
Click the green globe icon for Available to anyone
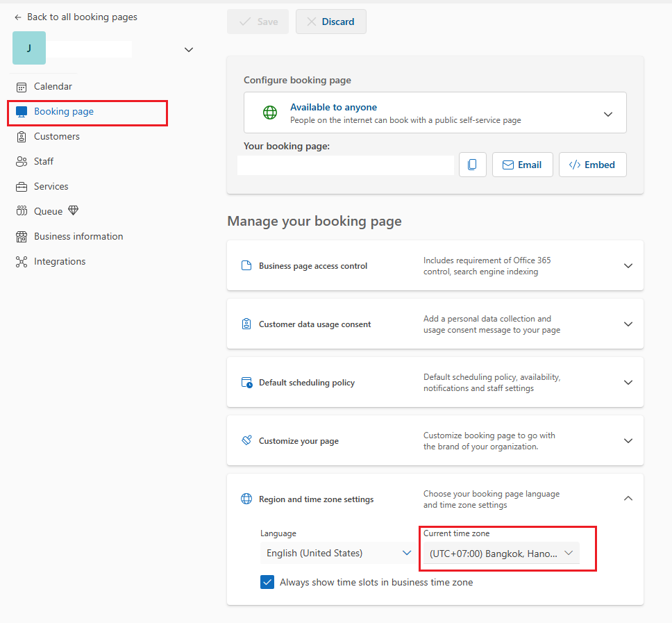pos(270,113)
